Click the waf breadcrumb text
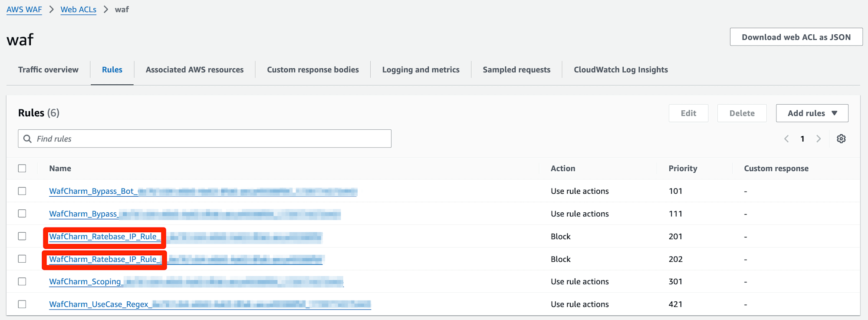Viewport: 868px width, 320px height. tap(122, 10)
